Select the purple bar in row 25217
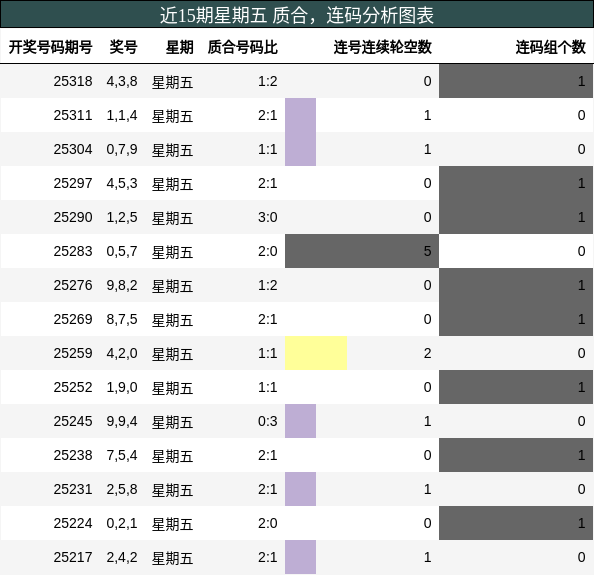Viewport: 594px width, 575px height. click(300, 557)
